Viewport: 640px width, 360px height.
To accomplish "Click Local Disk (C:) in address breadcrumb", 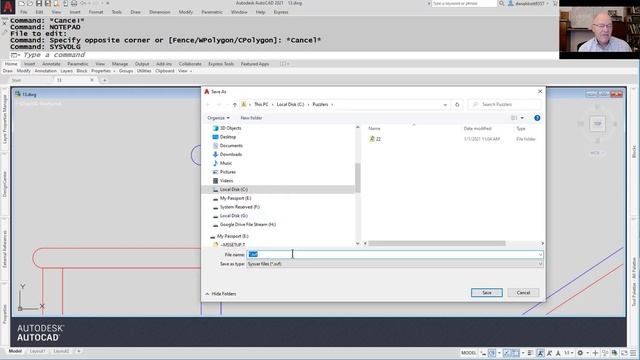I will [x=290, y=104].
